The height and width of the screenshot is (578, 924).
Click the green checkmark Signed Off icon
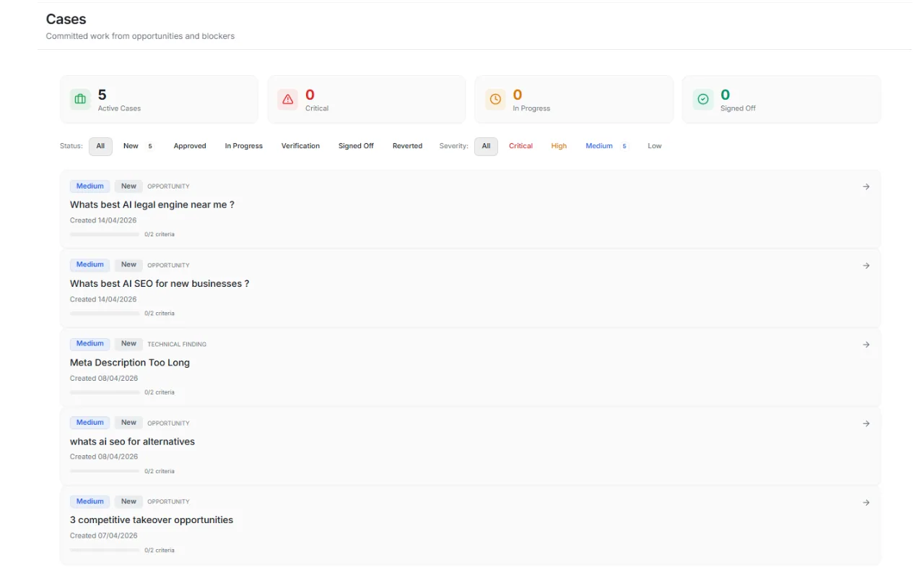[x=703, y=100]
